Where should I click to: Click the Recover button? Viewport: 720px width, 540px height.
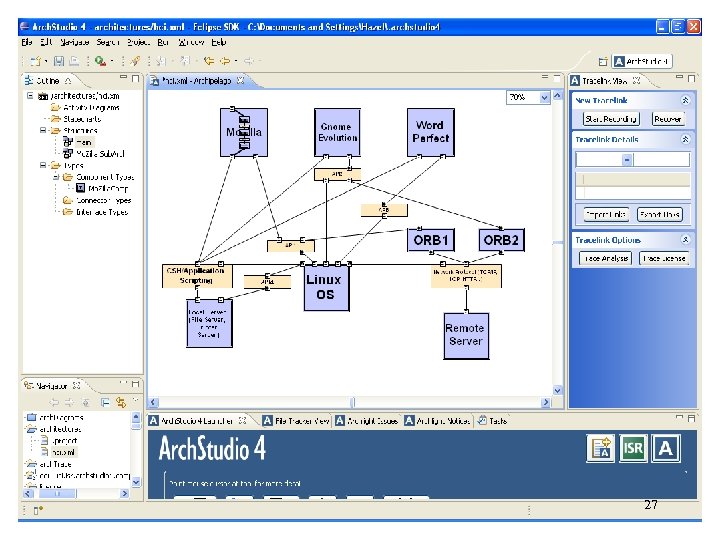[x=668, y=119]
